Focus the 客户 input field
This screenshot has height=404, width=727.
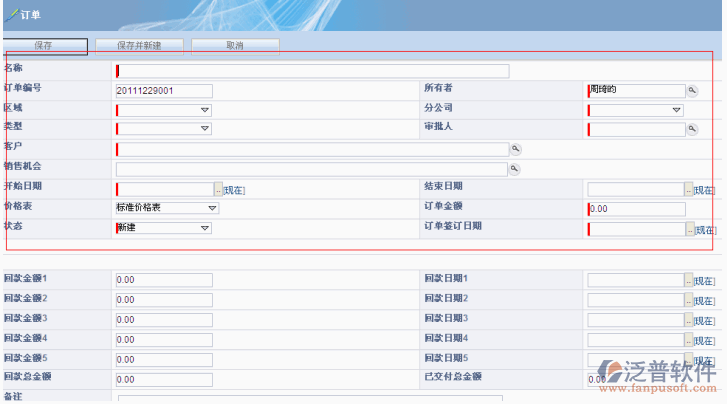(x=312, y=149)
